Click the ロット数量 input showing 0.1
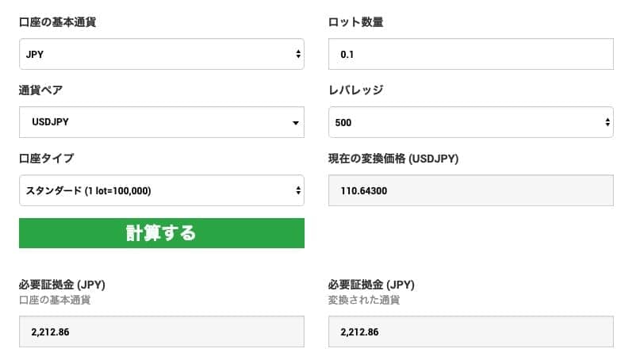Viewport: 625px width, 364px height. pos(470,54)
